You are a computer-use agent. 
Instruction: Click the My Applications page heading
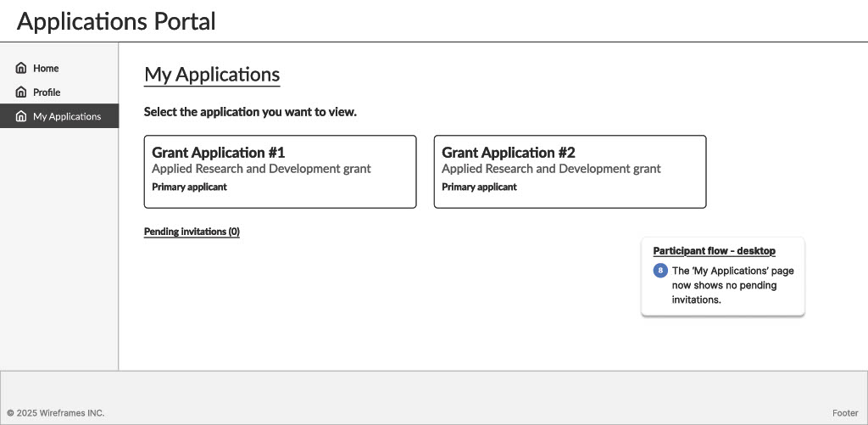212,75
